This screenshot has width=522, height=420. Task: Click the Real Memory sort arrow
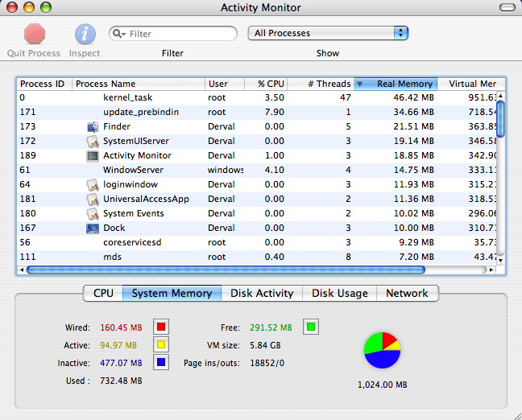point(359,84)
